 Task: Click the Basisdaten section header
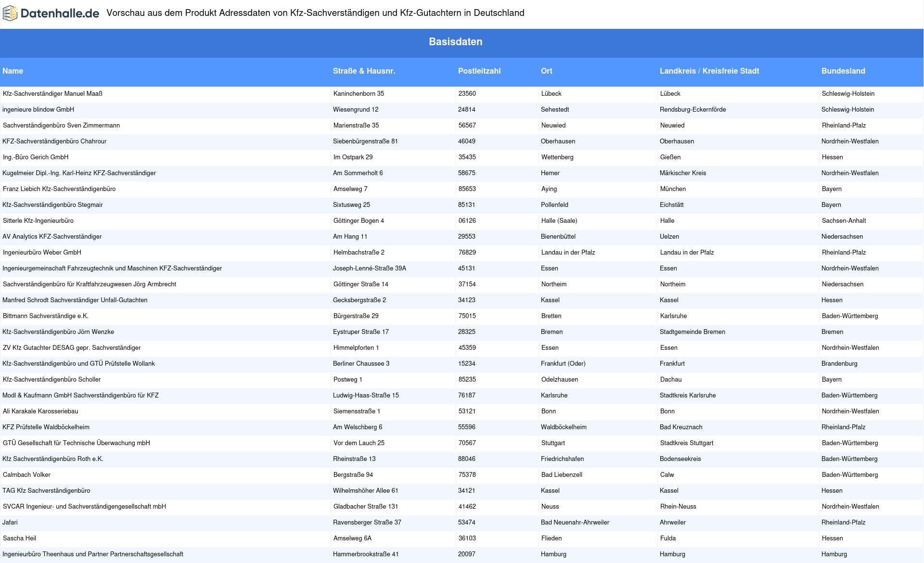tap(456, 42)
